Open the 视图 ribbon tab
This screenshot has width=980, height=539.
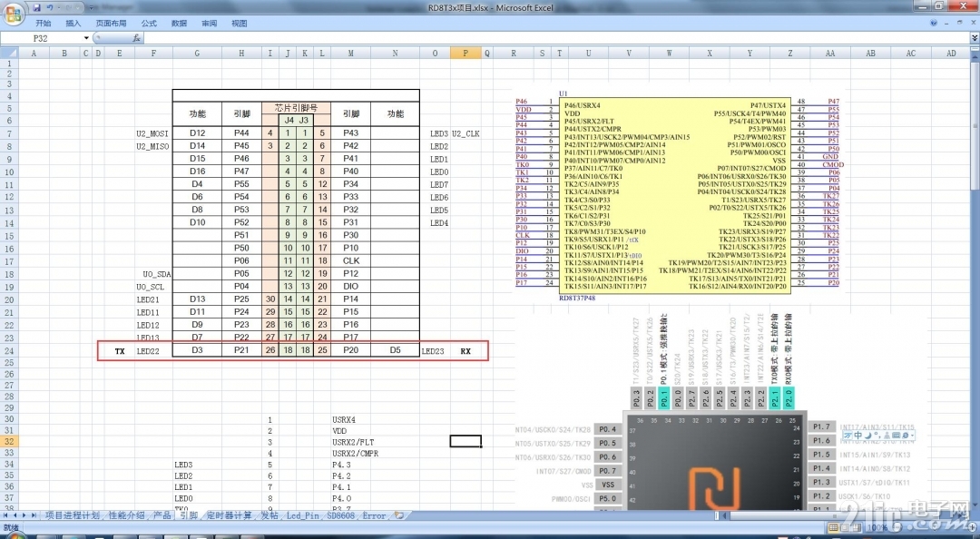(239, 23)
